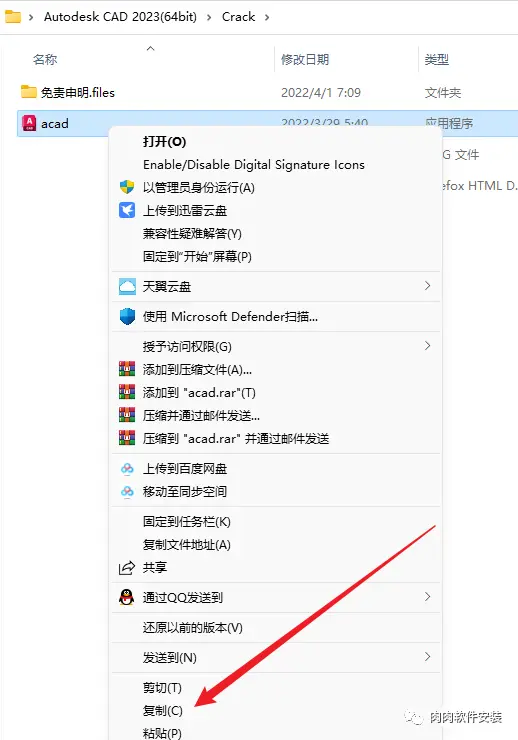Choose 以管理员身份运行(A)

(199, 188)
